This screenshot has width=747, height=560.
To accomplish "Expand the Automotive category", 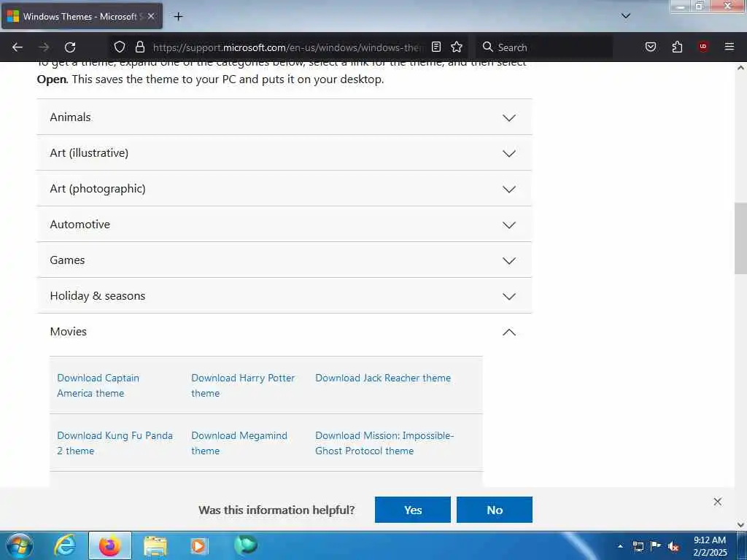I will click(285, 225).
